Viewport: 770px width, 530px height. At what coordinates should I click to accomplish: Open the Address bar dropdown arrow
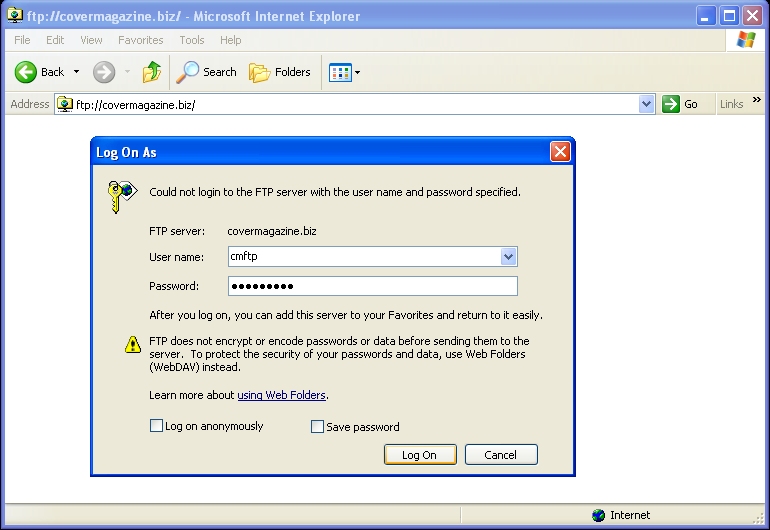[x=646, y=104]
